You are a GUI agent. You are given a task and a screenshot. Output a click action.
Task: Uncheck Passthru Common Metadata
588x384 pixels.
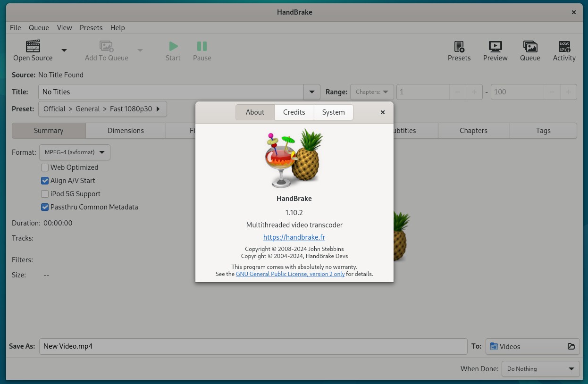(45, 207)
